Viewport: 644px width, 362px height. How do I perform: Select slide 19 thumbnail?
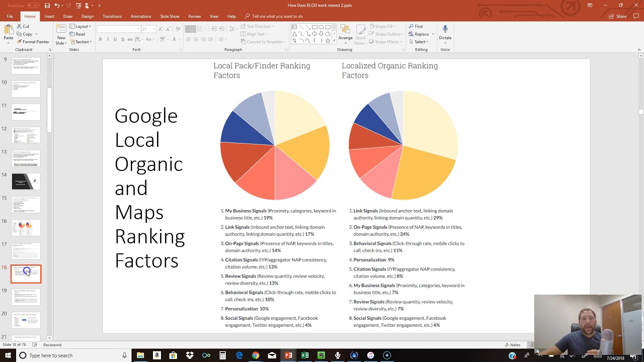click(26, 297)
